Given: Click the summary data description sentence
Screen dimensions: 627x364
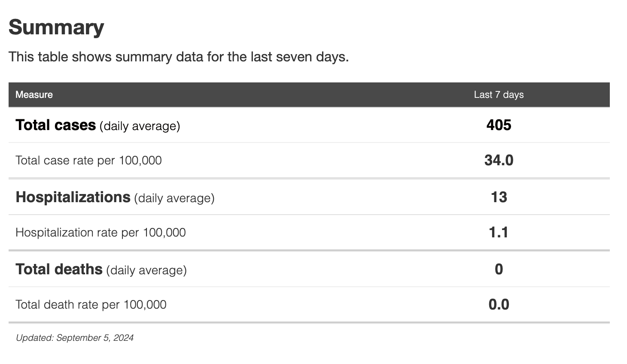Looking at the screenshot, I should 179,57.
